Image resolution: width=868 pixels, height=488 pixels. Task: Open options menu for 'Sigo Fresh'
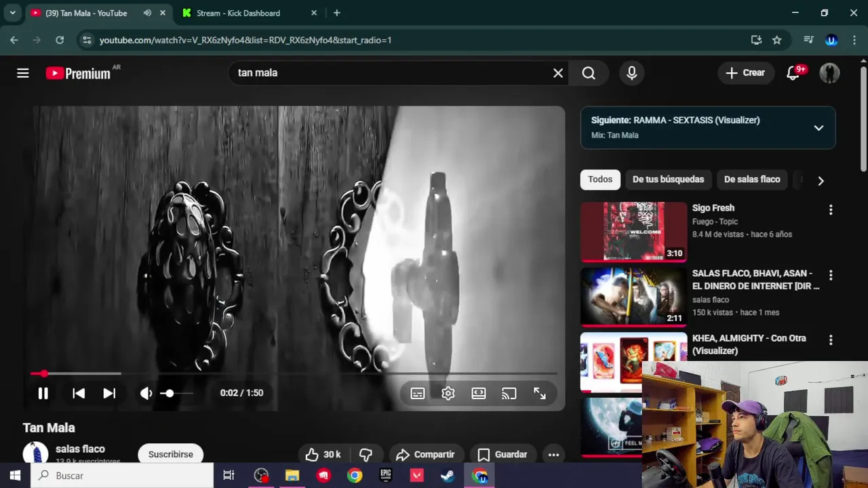[x=831, y=210]
